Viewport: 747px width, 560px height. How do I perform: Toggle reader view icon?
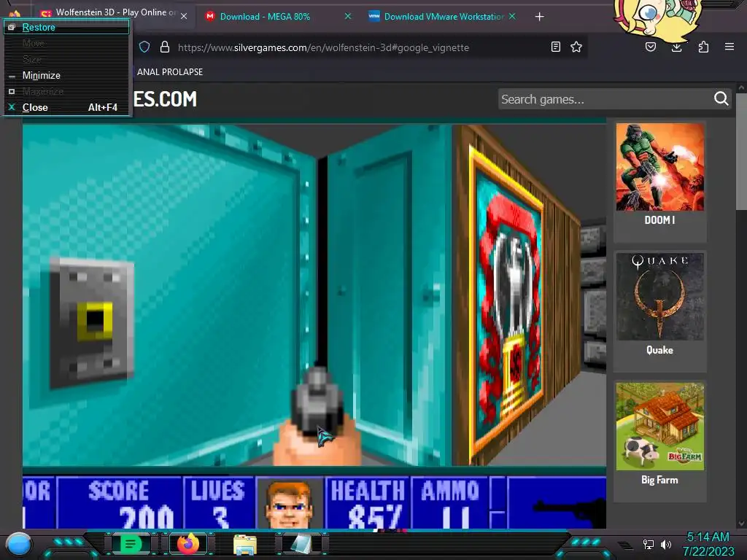pyautogui.click(x=555, y=47)
